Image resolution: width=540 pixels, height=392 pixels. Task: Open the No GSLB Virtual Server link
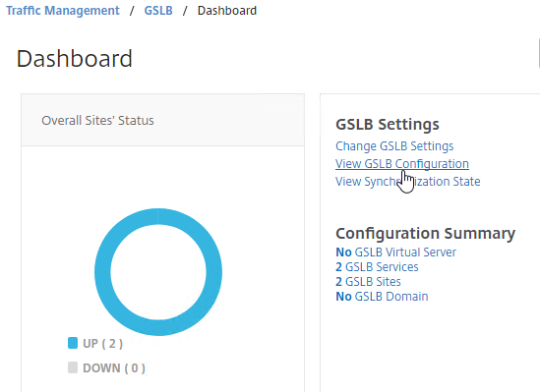[x=395, y=252]
